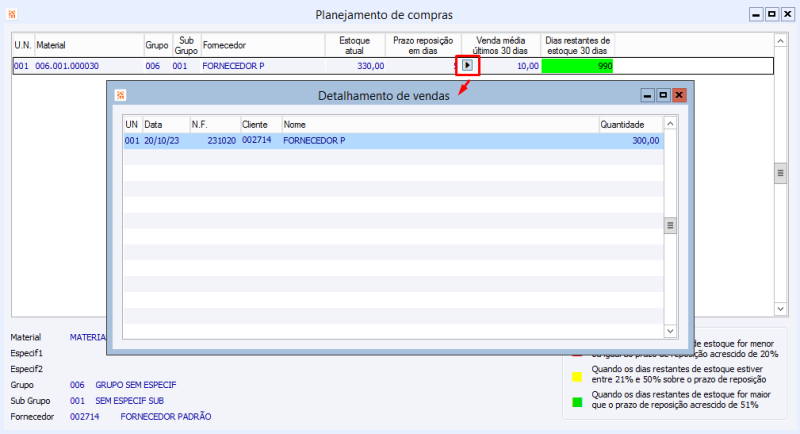The height and width of the screenshot is (434, 800).
Task: Click Dias restantes de estoque 30 dias header
Action: pos(578,45)
